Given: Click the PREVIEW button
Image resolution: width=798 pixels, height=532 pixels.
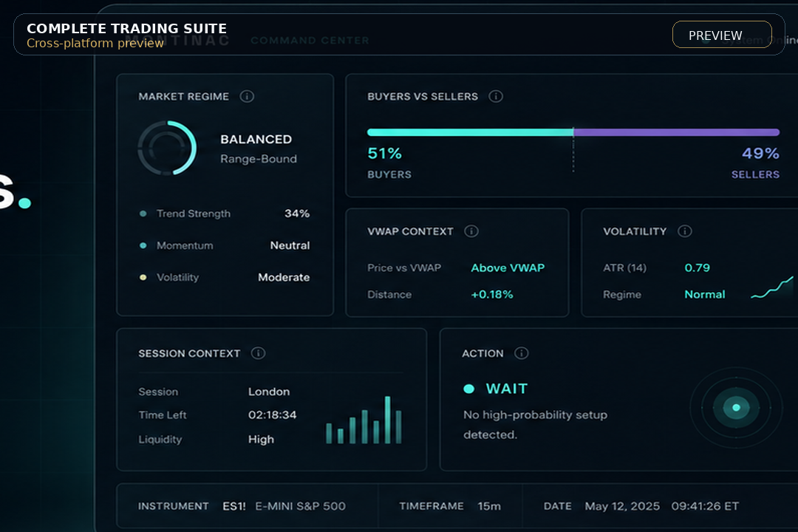Looking at the screenshot, I should coord(722,35).
